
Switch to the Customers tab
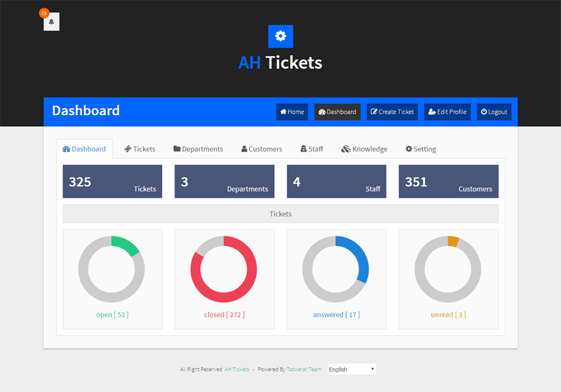262,149
